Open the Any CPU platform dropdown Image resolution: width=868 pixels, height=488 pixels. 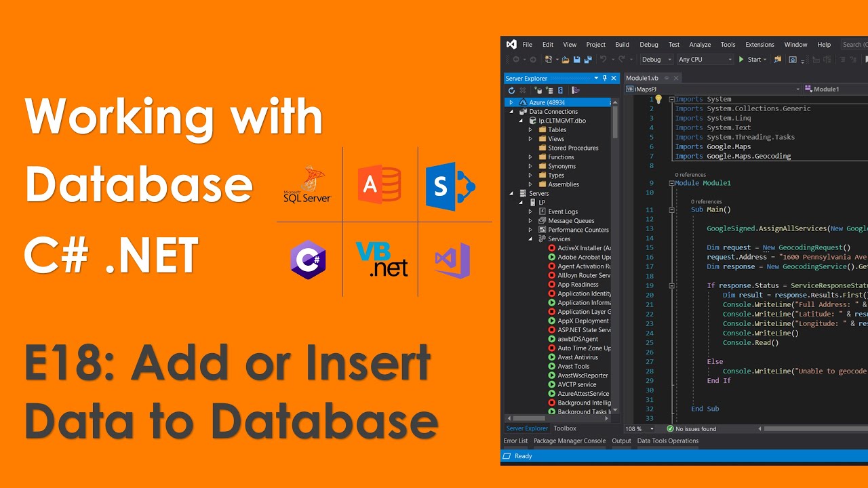pos(705,60)
